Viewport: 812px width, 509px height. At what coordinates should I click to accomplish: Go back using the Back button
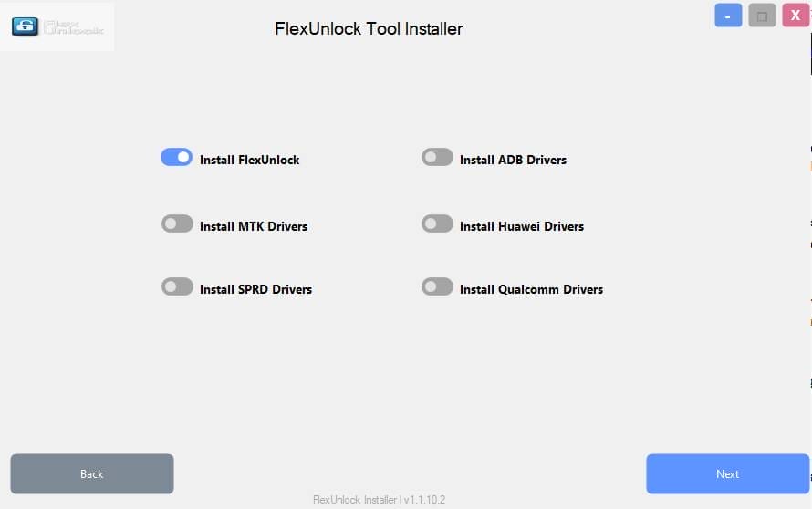pyautogui.click(x=92, y=473)
